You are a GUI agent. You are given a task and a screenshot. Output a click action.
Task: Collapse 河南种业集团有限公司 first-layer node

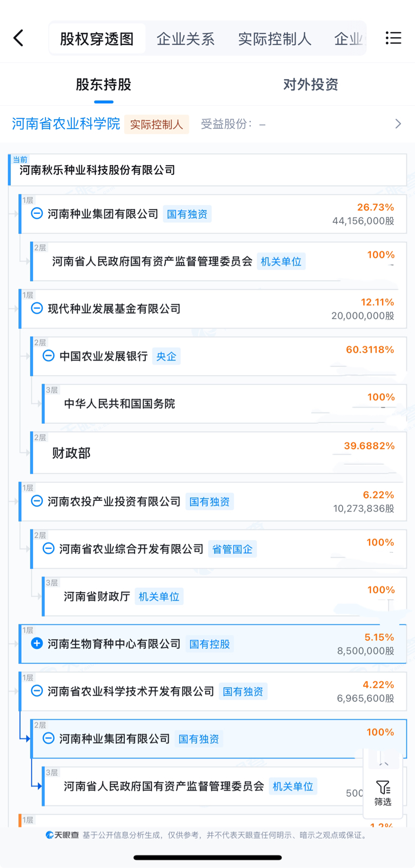[x=37, y=213]
